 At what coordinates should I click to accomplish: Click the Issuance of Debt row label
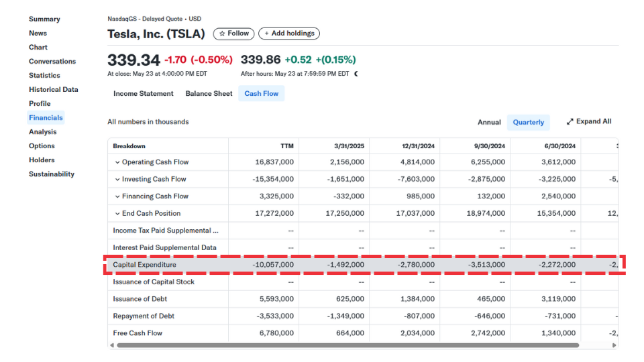(x=140, y=299)
